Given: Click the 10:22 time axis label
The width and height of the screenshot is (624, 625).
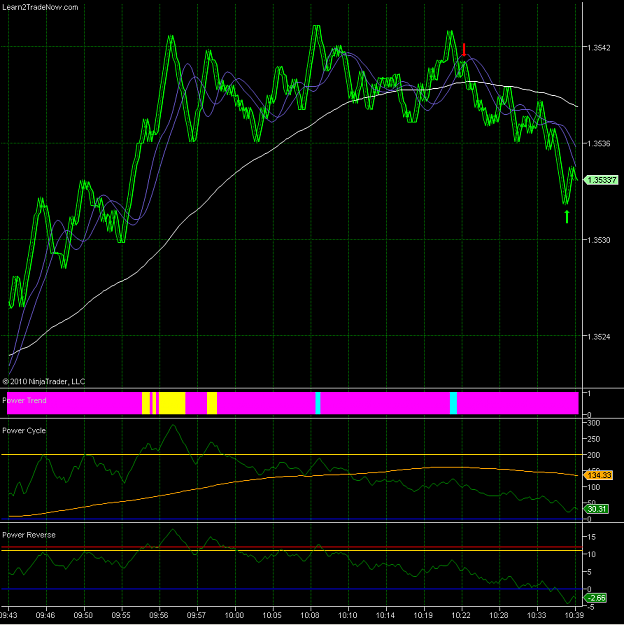Looking at the screenshot, I should pyautogui.click(x=461, y=615).
